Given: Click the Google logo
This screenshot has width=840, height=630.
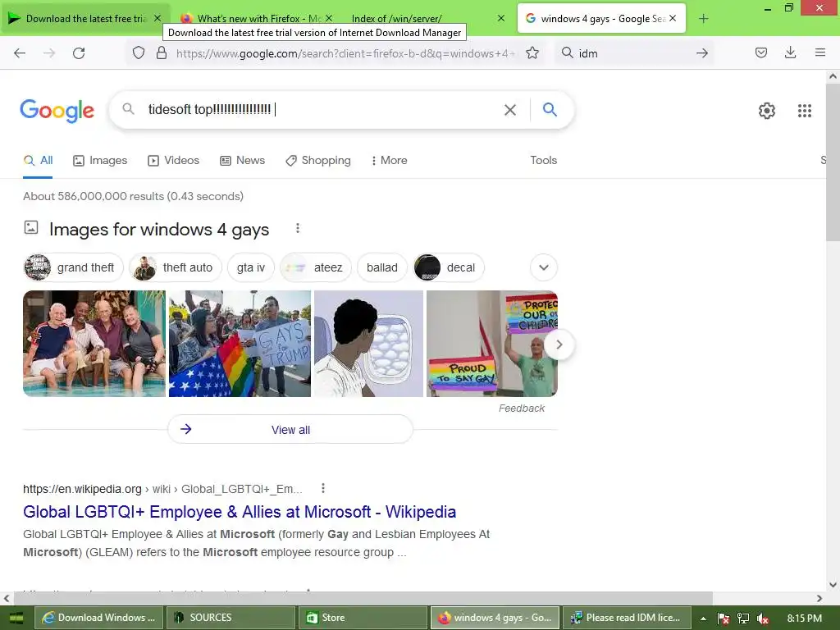Looking at the screenshot, I should 57,111.
